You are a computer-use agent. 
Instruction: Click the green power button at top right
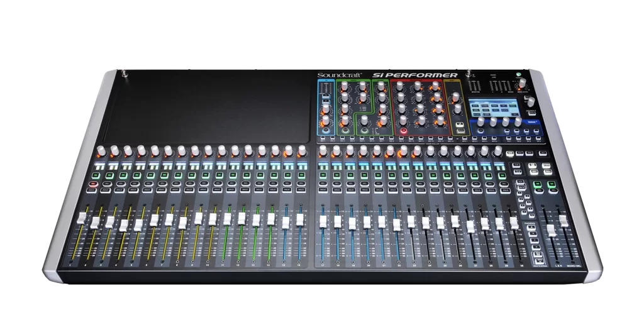(x=519, y=75)
